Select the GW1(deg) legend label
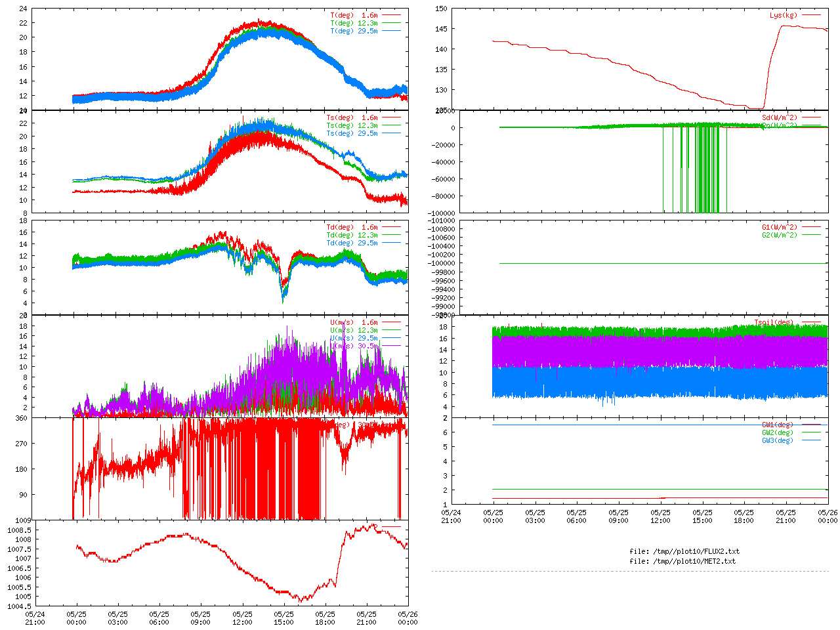 [x=778, y=425]
